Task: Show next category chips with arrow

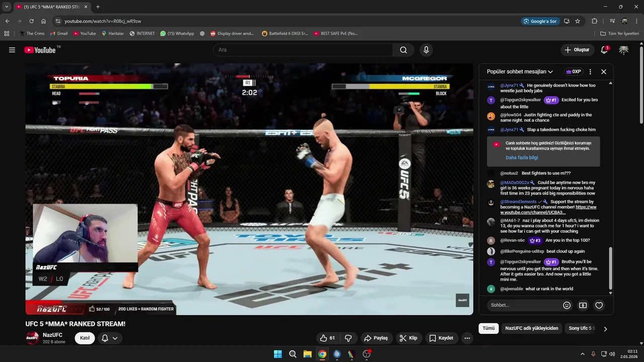Action: [605, 329]
